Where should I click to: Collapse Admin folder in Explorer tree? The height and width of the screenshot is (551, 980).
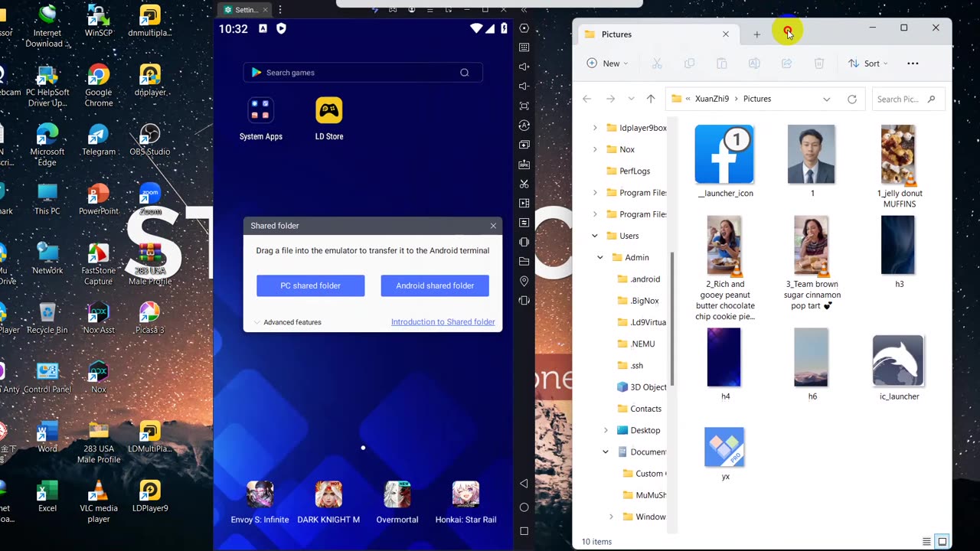pyautogui.click(x=600, y=257)
